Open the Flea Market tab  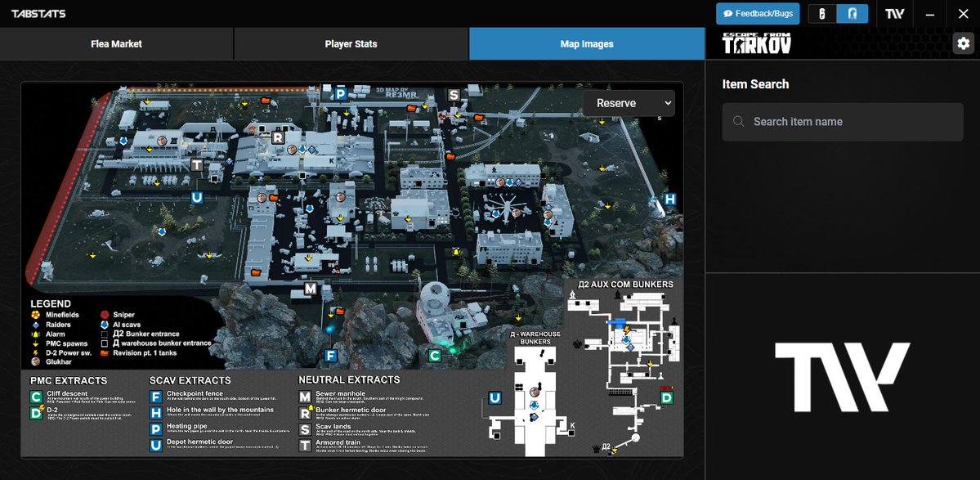(x=117, y=44)
